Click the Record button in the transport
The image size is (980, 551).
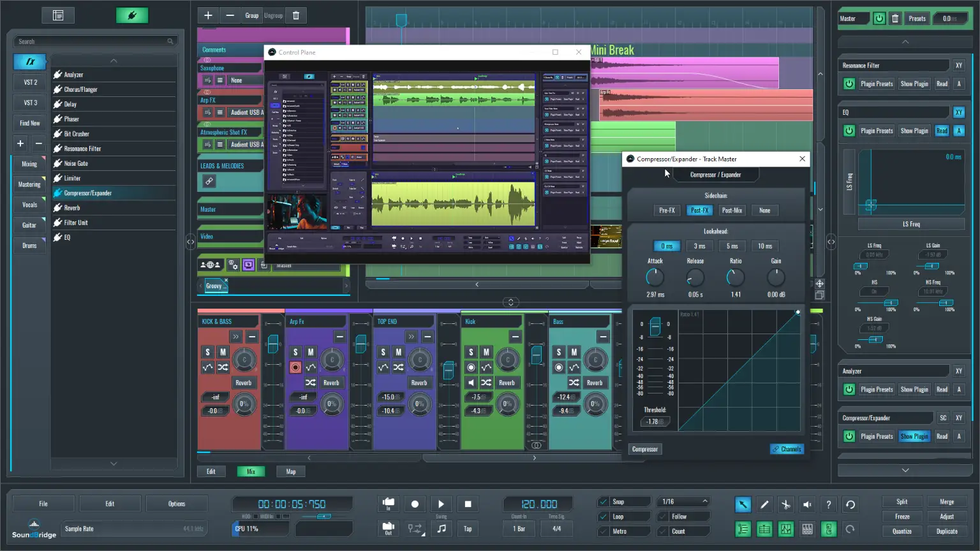(x=415, y=504)
